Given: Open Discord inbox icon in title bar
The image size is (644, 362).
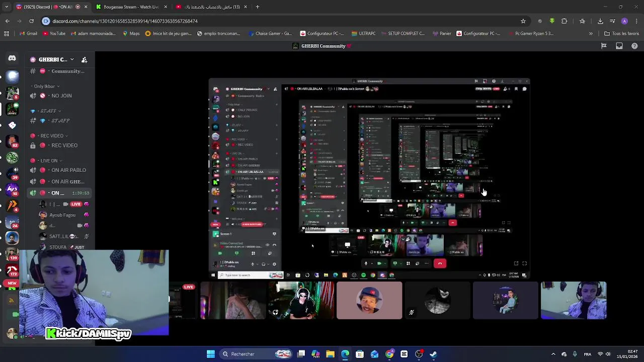Looking at the screenshot, I should pyautogui.click(x=619, y=46).
